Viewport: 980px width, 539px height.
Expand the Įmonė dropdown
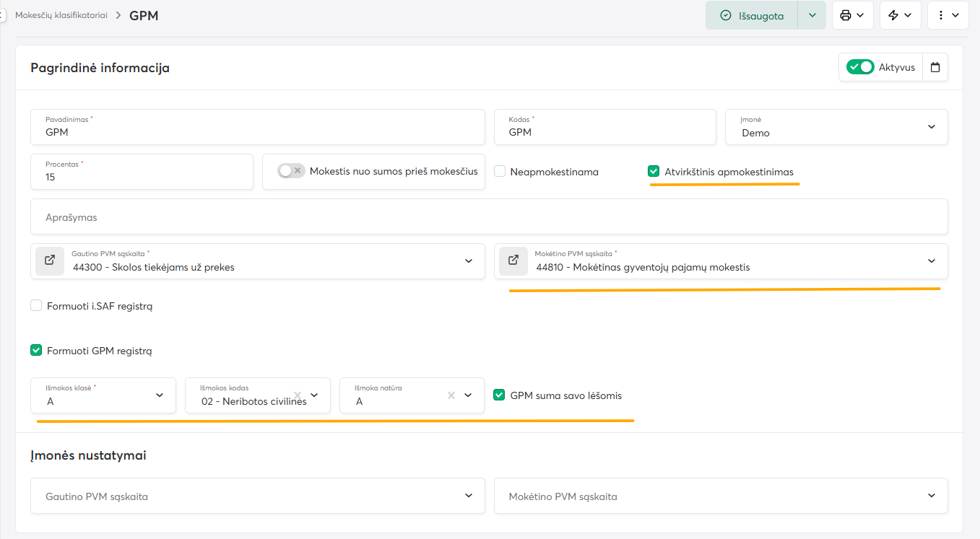[x=931, y=127]
